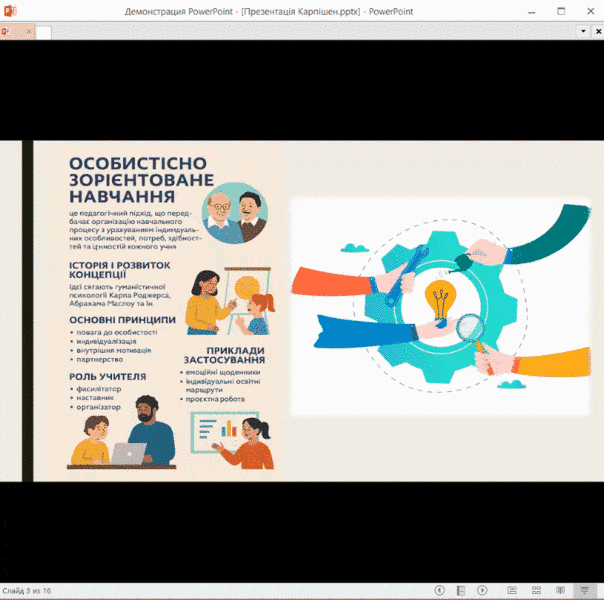Click the 'Основні принципи' section heading
This screenshot has width=604, height=600.
point(122,320)
